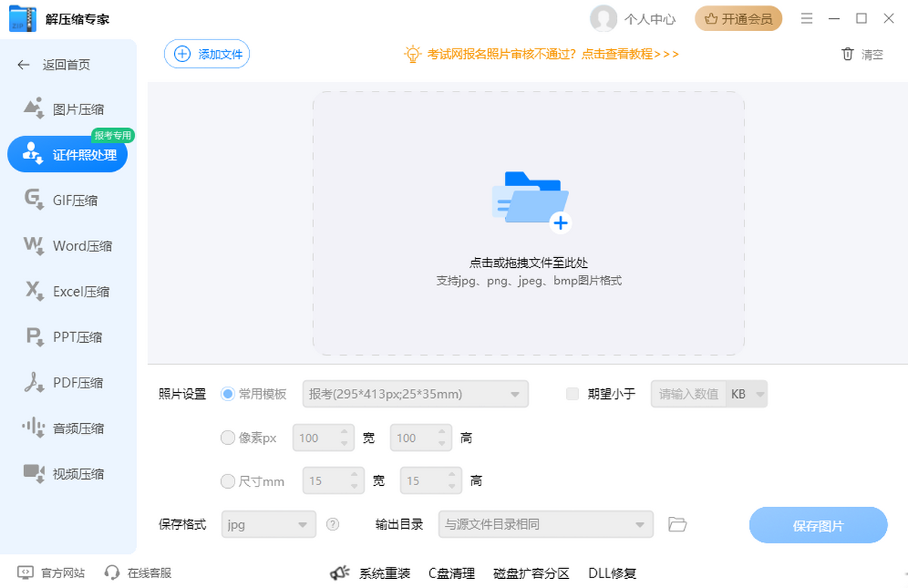Enable the 期望小于 checkbox
This screenshot has width=908, height=588.
(x=573, y=394)
